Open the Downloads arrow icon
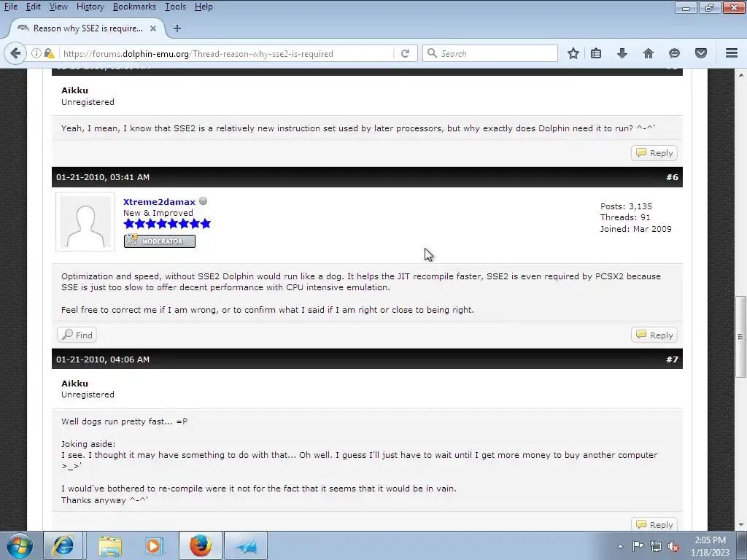This screenshot has height=560, width=747. (x=622, y=53)
